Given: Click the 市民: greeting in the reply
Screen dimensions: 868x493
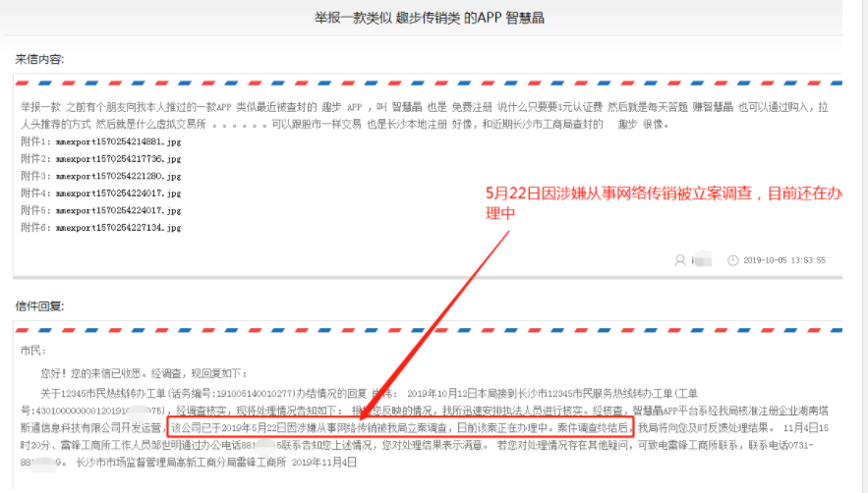Looking at the screenshot, I should coord(33,350).
